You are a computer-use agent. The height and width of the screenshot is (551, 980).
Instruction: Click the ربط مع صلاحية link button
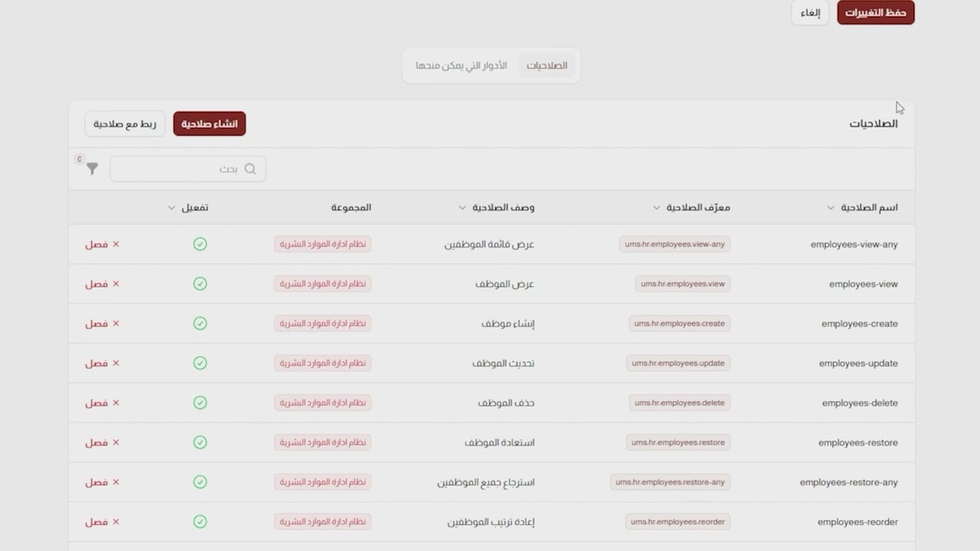coord(125,124)
